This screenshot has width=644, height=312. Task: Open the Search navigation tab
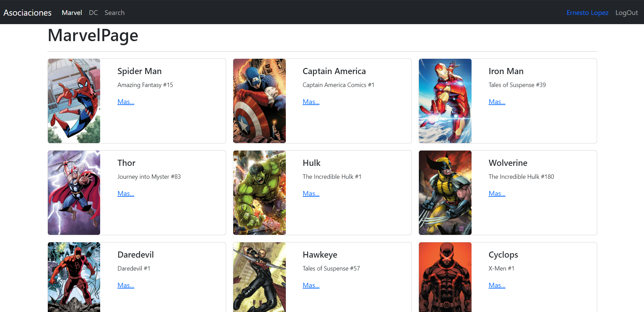(x=114, y=13)
